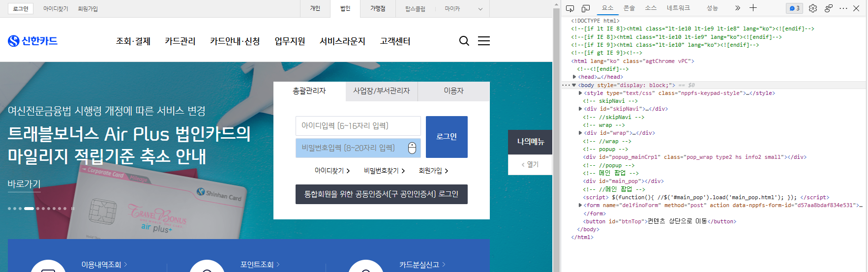Open the 카드분실신고 quick link

[422, 265]
